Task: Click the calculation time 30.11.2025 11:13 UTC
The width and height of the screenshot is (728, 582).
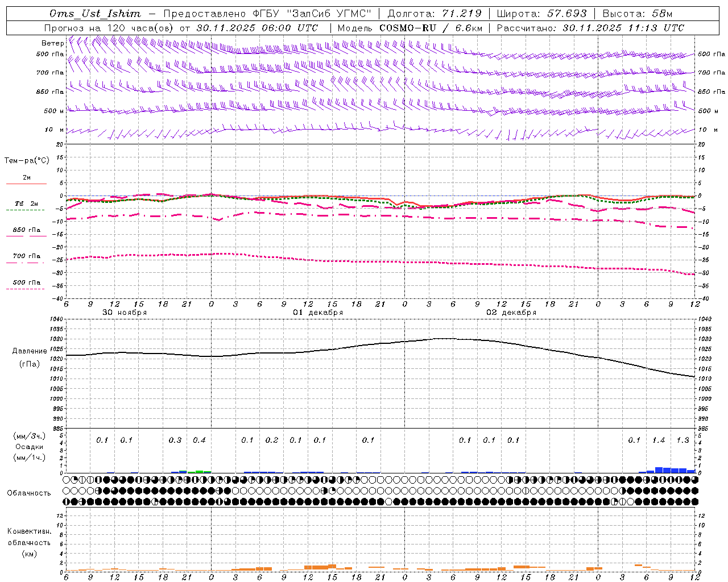Action: tap(623, 28)
